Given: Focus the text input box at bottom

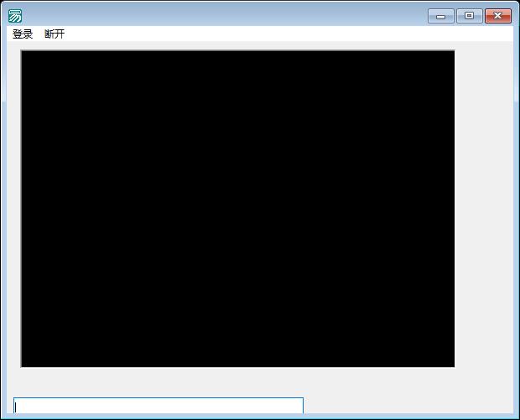Looking at the screenshot, I should [x=159, y=406].
